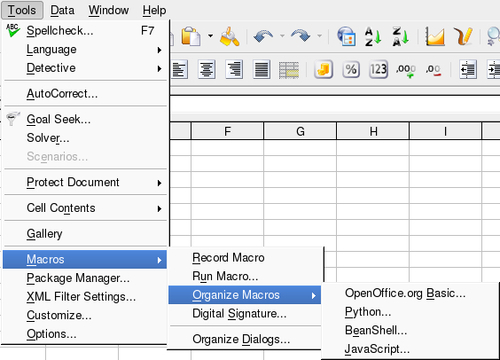500x360 pixels.
Task: Click the Show Draw Functions pencil icon
Action: click(x=463, y=36)
